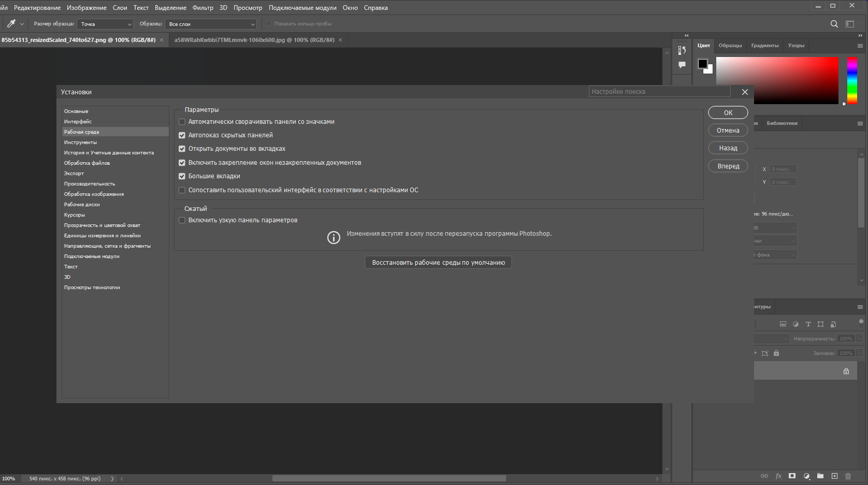Create new adjustment layer icon
The width and height of the screenshot is (868, 485).
coord(806,476)
